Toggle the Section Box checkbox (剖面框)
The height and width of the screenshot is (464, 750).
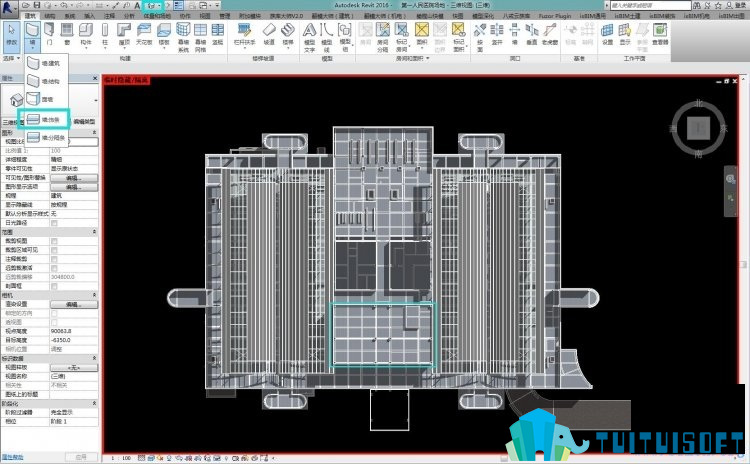tap(54, 287)
